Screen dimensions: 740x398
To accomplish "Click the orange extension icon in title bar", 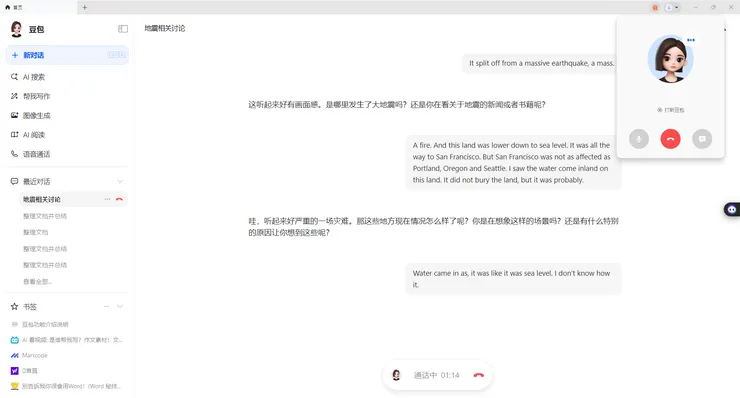I will [655, 8].
